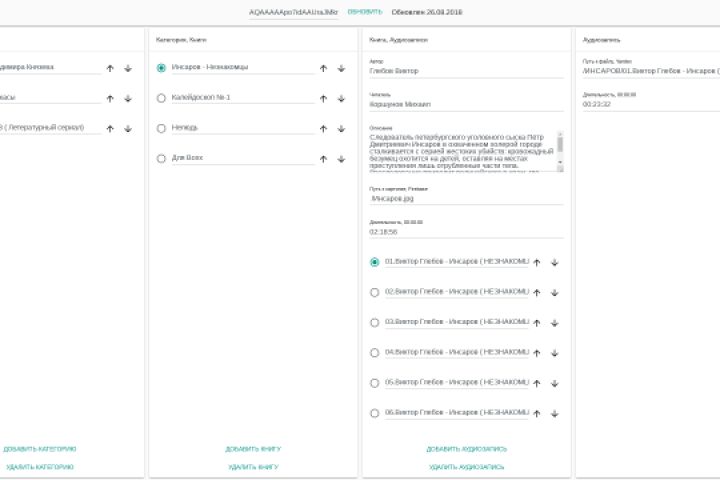Move audio track 03 up
Screen dimensions: 720x480
pos(537,322)
